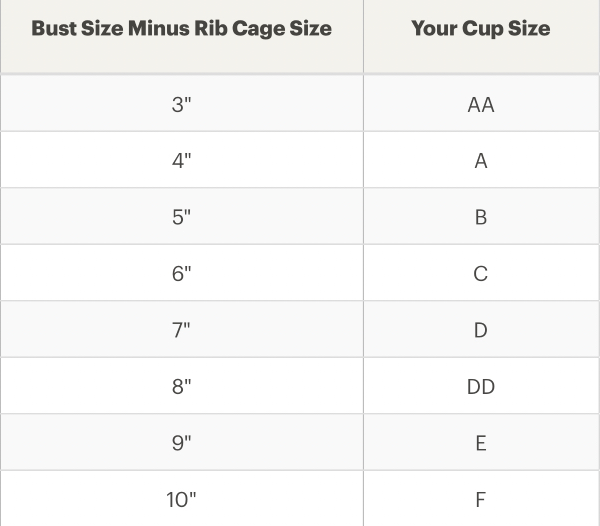Select the 3" measurement cell
This screenshot has height=526, width=600.
(x=181, y=104)
